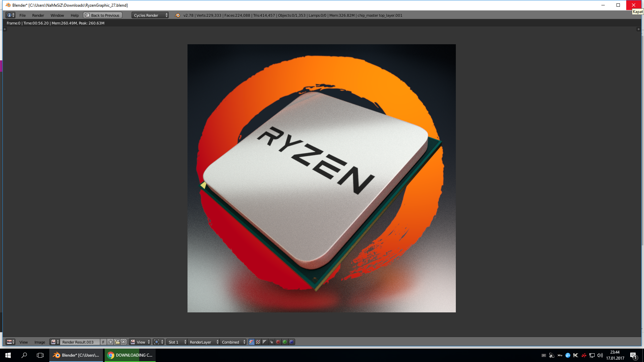
Task: Toggle the Alpha channel display icon
Action: (265, 342)
